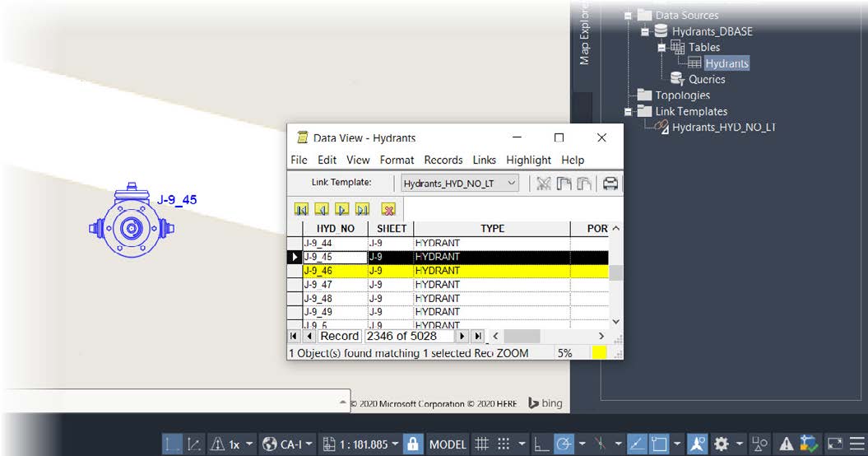Click the TYPE column header

coord(492,228)
